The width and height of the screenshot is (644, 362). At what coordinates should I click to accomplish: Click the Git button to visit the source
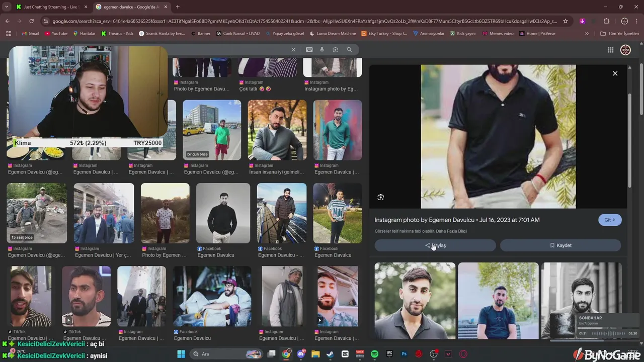click(x=610, y=220)
